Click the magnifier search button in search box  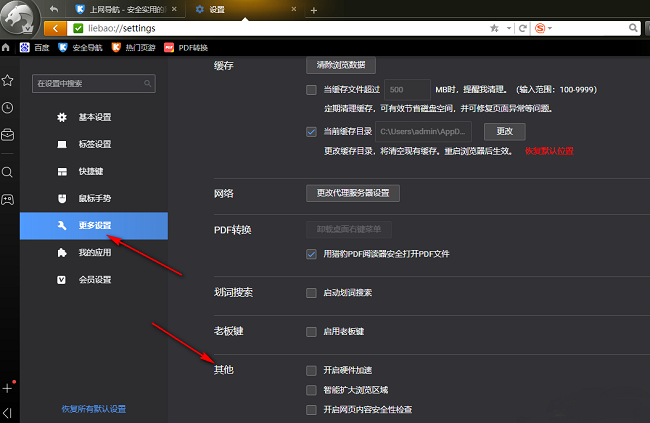point(633,28)
